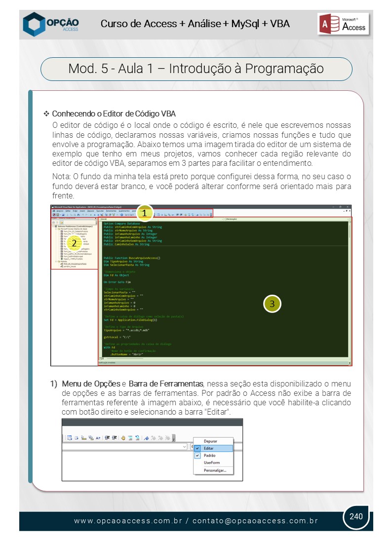Click Toggle Breakpoint hand icon in lower toolbar
The height and width of the screenshot is (541, 392).
click(x=123, y=438)
